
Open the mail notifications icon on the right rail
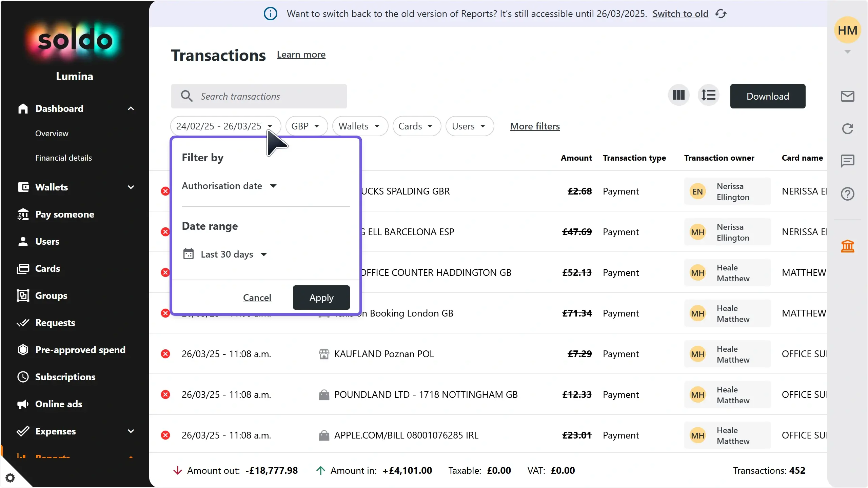click(x=848, y=96)
